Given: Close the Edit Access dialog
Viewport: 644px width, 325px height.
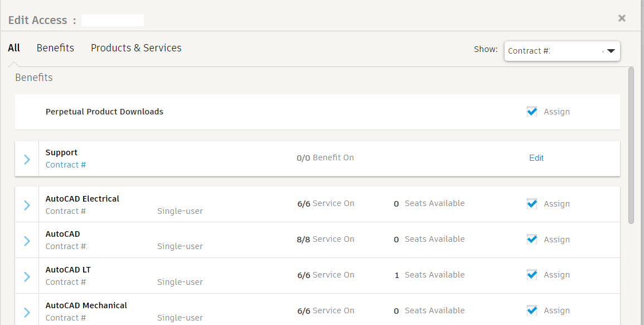Looking at the screenshot, I should click(622, 18).
